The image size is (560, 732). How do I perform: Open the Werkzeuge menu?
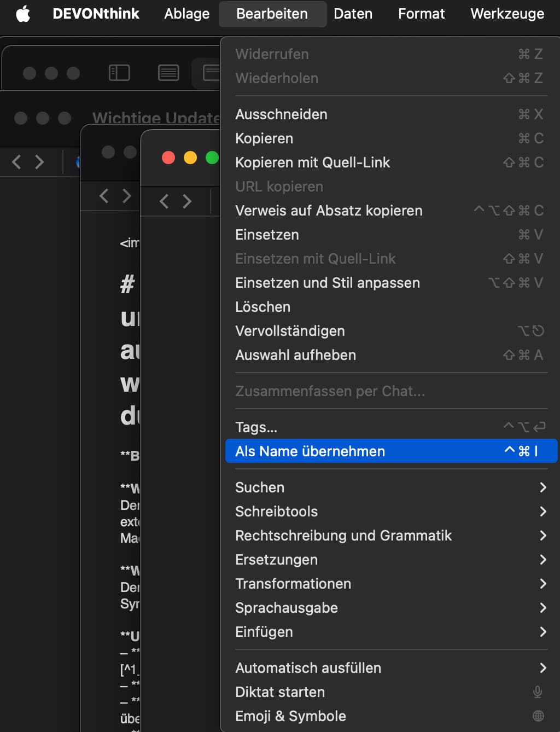tap(507, 14)
